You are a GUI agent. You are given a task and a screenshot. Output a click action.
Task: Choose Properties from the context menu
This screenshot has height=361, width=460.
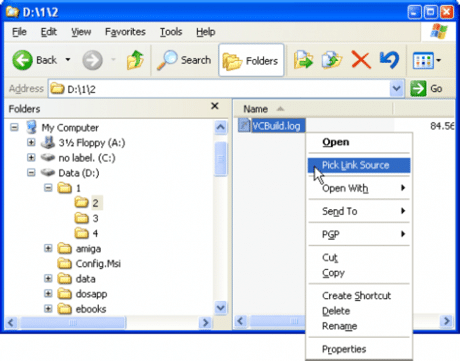click(x=359, y=349)
